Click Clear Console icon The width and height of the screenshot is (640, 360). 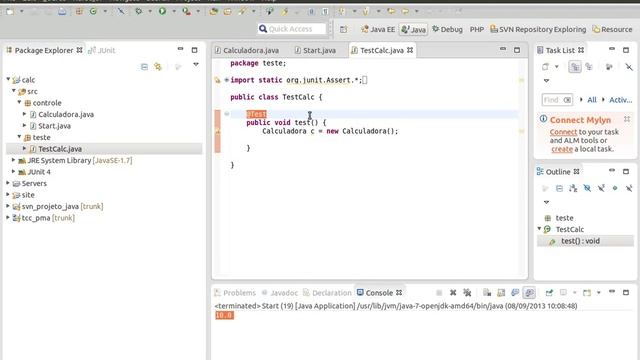coord(487,293)
